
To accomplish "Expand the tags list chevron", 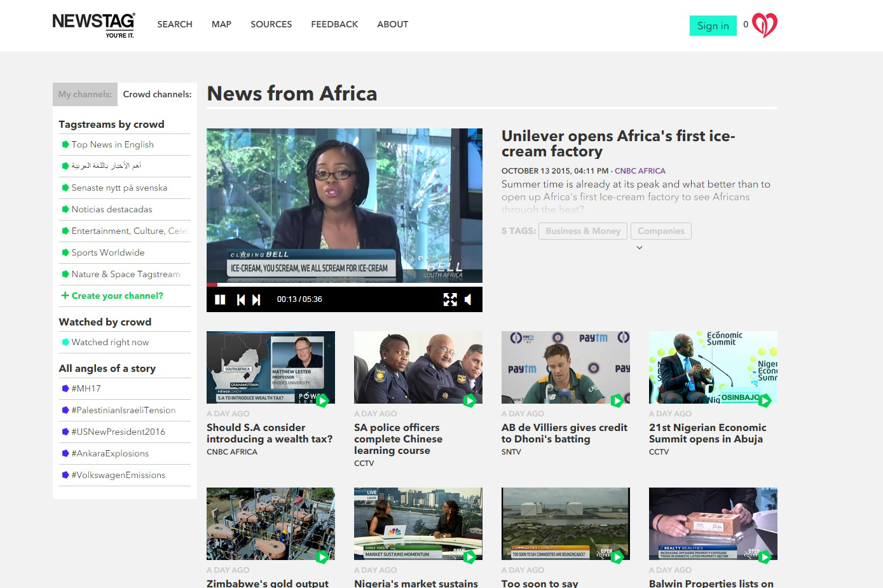I will (640, 248).
